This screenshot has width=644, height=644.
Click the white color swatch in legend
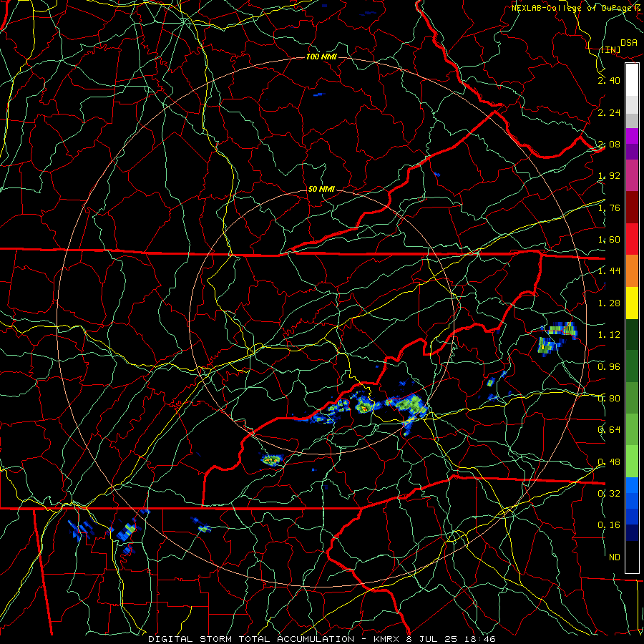click(632, 80)
